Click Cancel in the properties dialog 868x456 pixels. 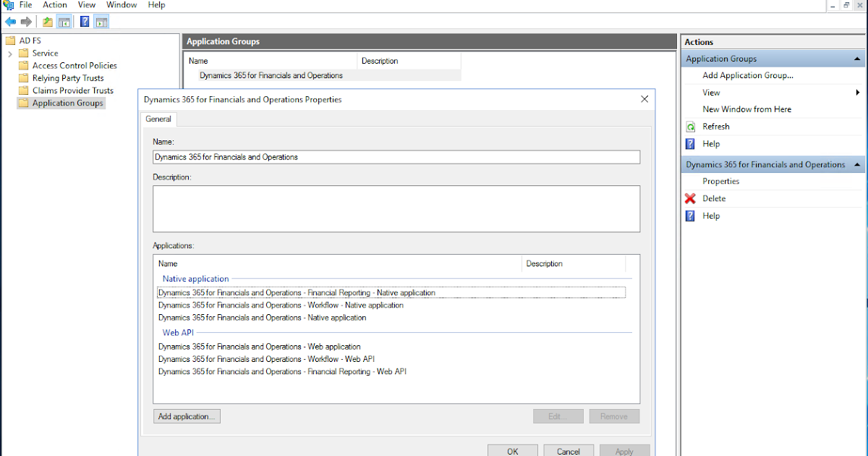(569, 450)
